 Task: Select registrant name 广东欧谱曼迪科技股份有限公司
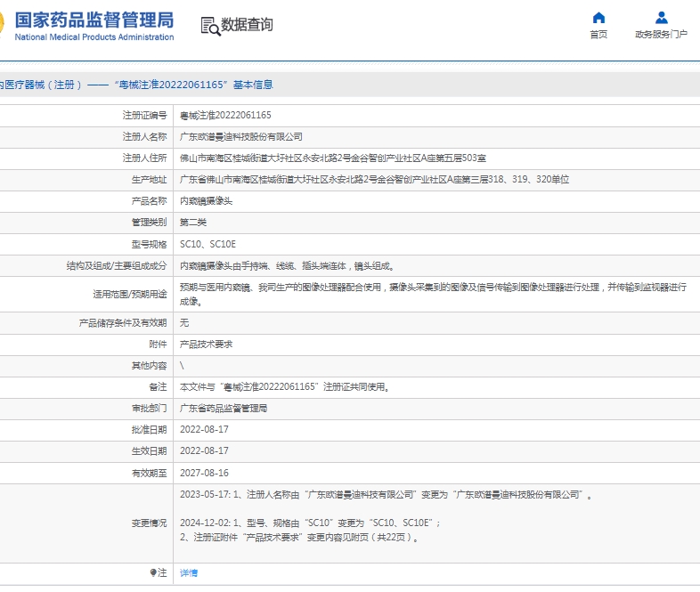pyautogui.click(x=241, y=136)
